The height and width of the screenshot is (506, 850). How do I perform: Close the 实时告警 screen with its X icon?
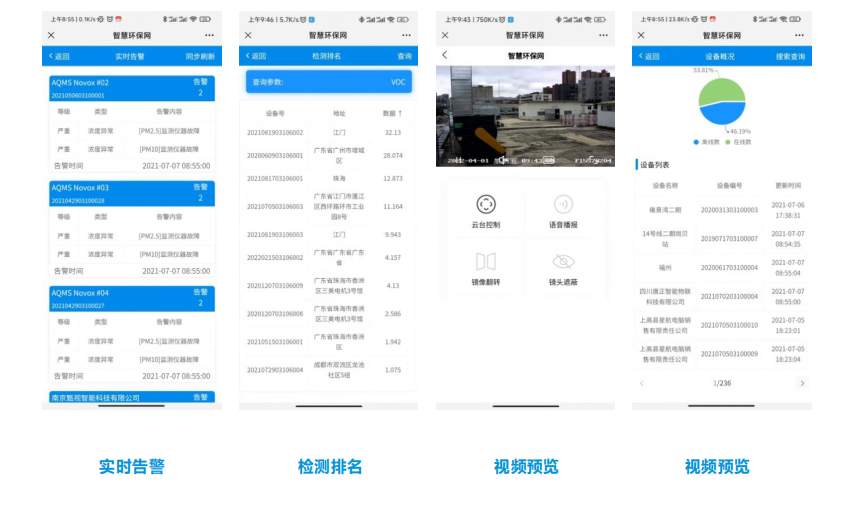(x=51, y=35)
